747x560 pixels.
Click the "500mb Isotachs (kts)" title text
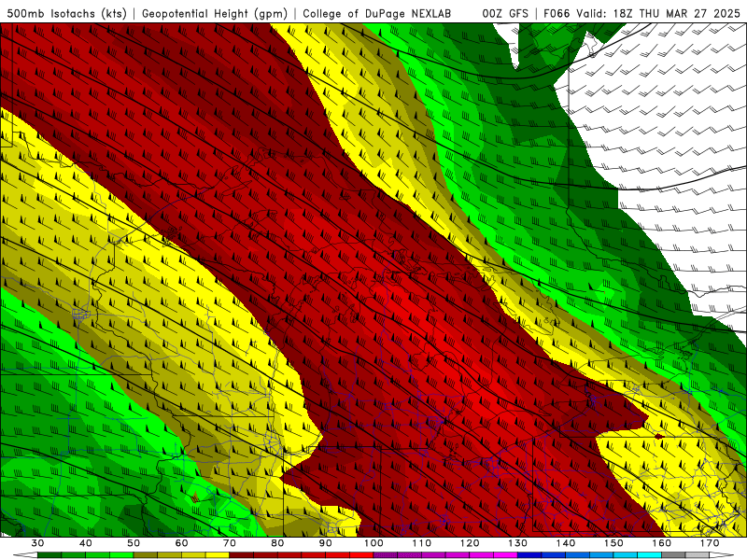[66, 13]
